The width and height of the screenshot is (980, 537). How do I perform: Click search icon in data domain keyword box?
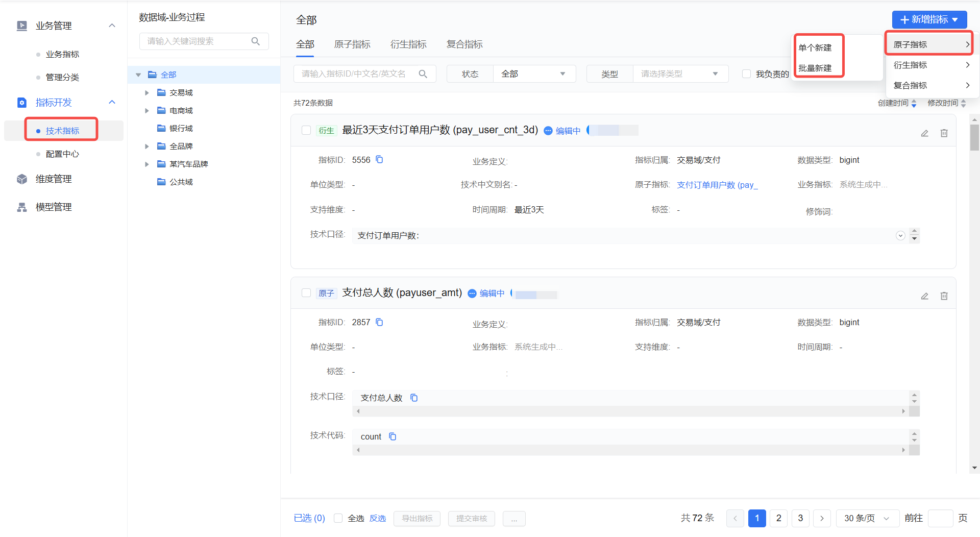pos(256,41)
